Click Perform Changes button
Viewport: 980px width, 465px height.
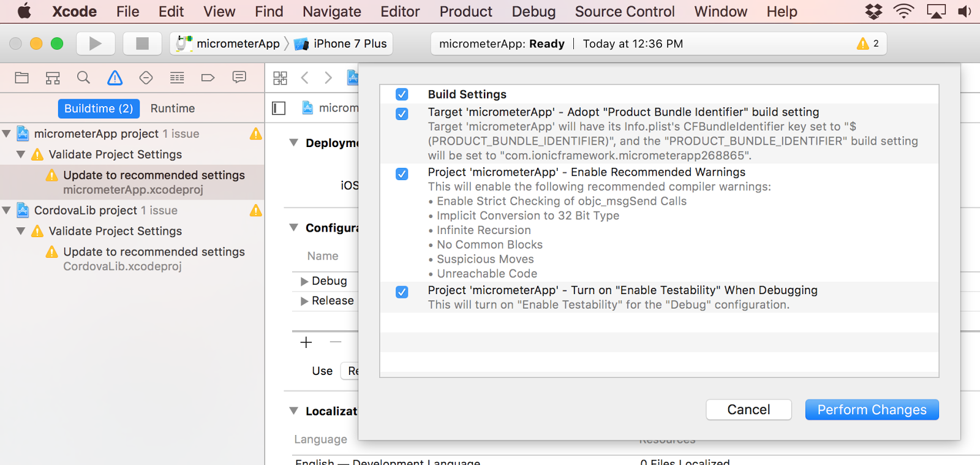click(872, 410)
